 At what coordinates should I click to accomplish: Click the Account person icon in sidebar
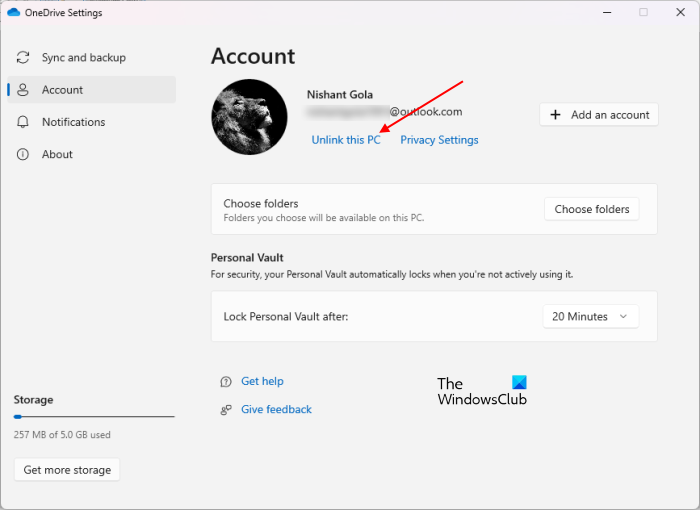click(23, 90)
